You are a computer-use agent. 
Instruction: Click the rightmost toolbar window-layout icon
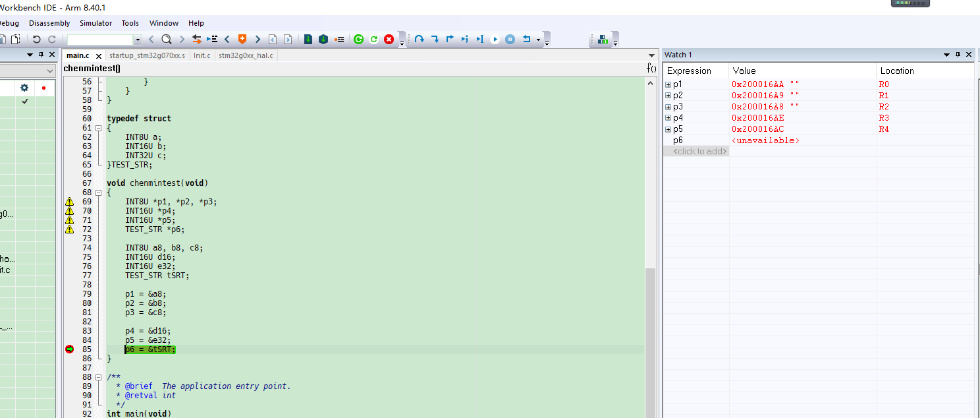(x=603, y=40)
